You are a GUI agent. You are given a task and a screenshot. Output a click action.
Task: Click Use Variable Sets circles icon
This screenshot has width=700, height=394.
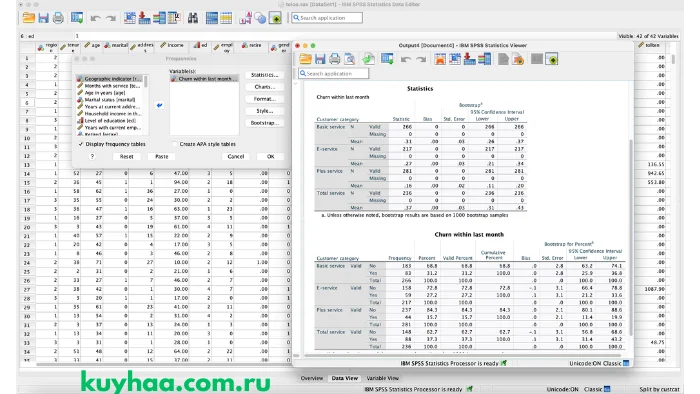click(260, 18)
